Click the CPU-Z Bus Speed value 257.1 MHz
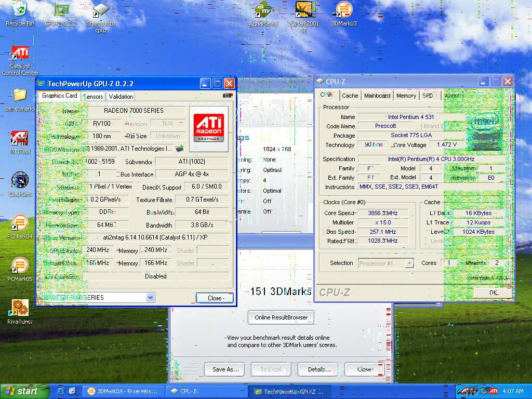The width and height of the screenshot is (532, 399). [x=383, y=232]
